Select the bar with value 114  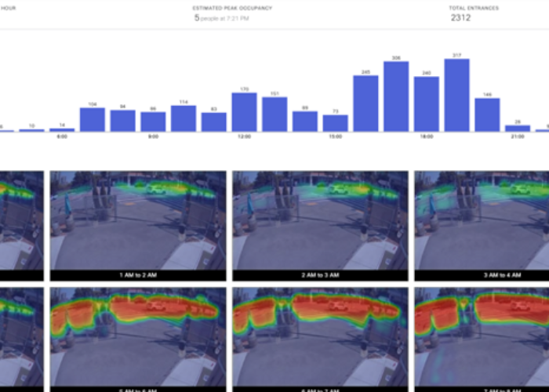(x=184, y=118)
